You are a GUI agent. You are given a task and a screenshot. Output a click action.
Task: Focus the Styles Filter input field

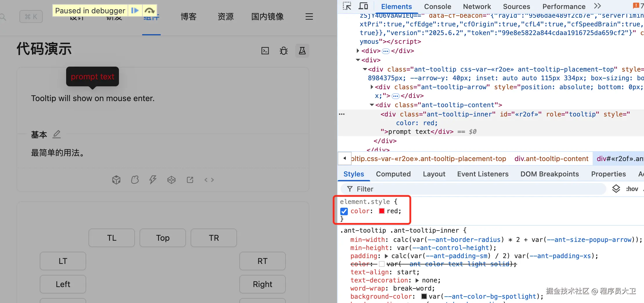coord(473,189)
